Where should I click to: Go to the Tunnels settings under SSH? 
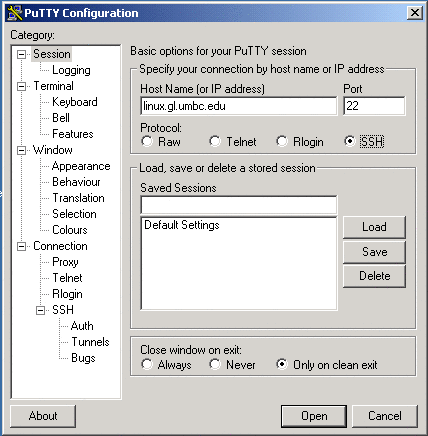pyautogui.click(x=90, y=342)
